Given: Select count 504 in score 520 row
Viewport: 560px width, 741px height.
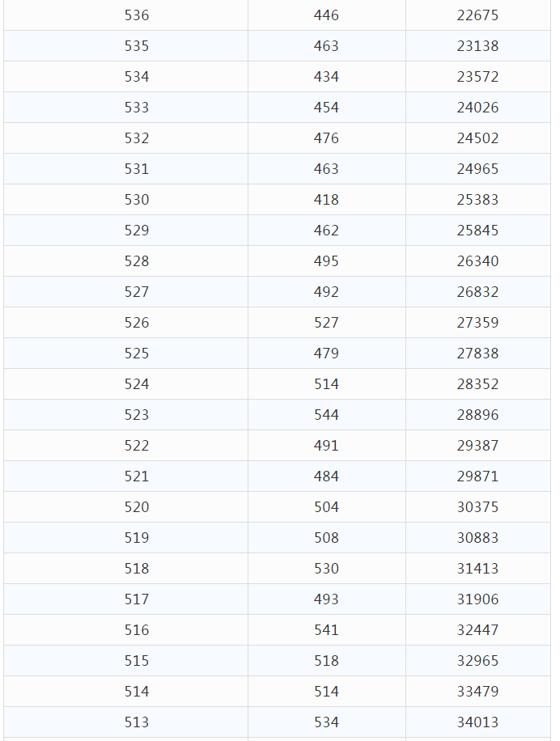Looking at the screenshot, I should 326,507.
